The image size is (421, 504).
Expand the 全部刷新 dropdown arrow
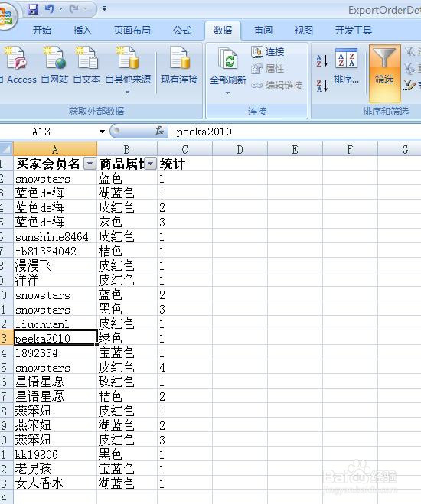click(227, 93)
